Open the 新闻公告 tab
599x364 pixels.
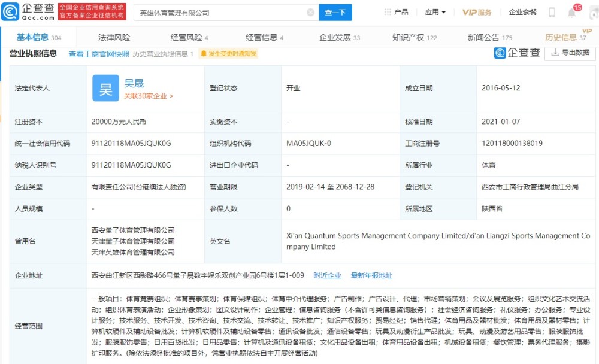490,38
